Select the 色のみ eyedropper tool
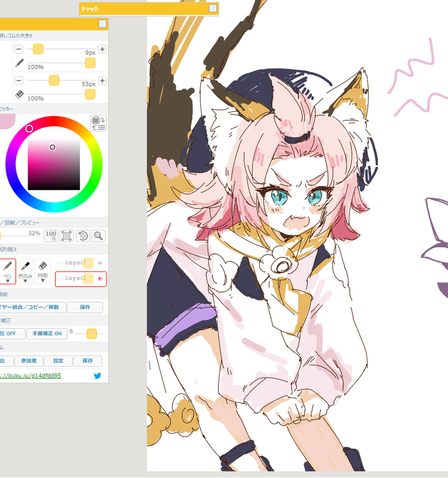 click(25, 271)
